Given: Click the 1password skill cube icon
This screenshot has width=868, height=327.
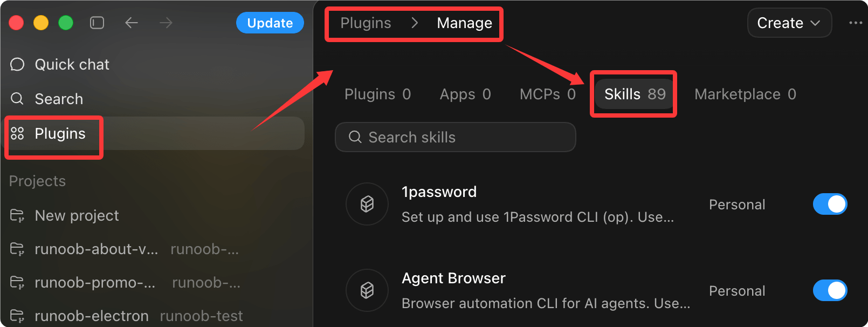Looking at the screenshot, I should pos(367,204).
